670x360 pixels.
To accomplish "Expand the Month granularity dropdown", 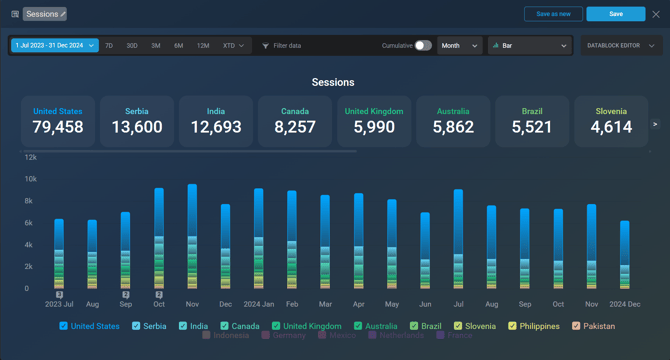I will click(x=459, y=45).
